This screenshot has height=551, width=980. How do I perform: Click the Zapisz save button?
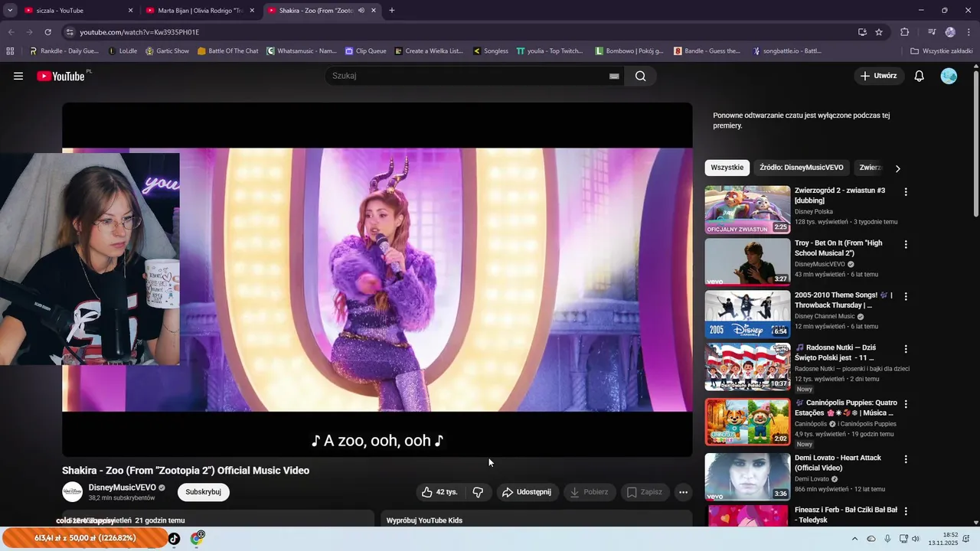click(x=644, y=492)
